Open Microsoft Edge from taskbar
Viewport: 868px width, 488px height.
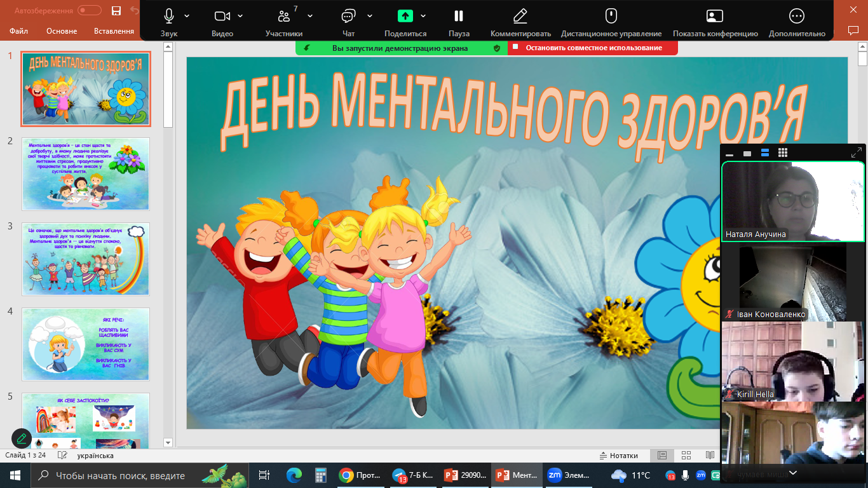tap(294, 475)
